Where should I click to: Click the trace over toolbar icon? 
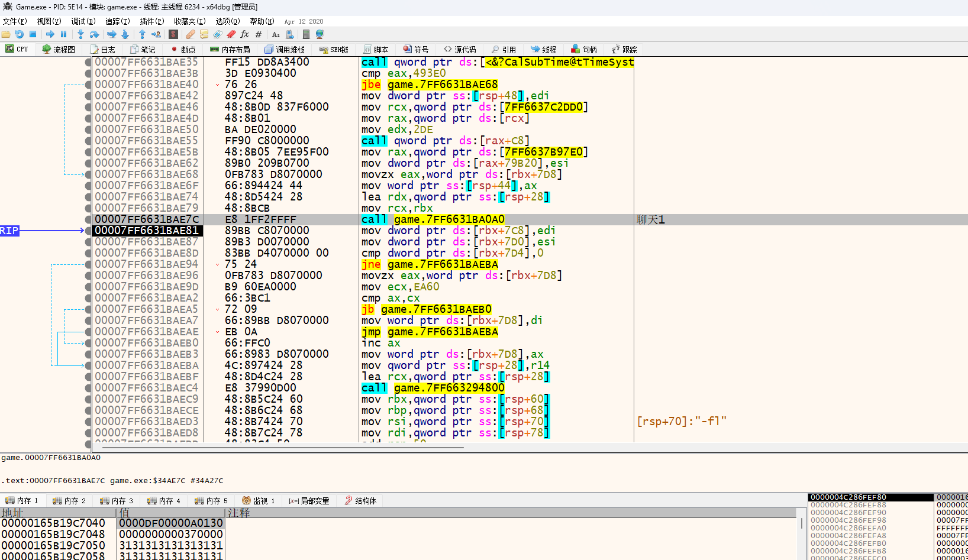click(x=125, y=34)
